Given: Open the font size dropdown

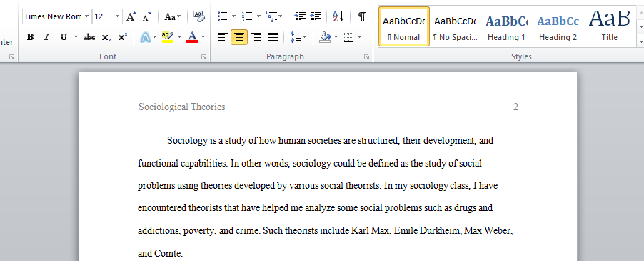Looking at the screenshot, I should pos(118,16).
